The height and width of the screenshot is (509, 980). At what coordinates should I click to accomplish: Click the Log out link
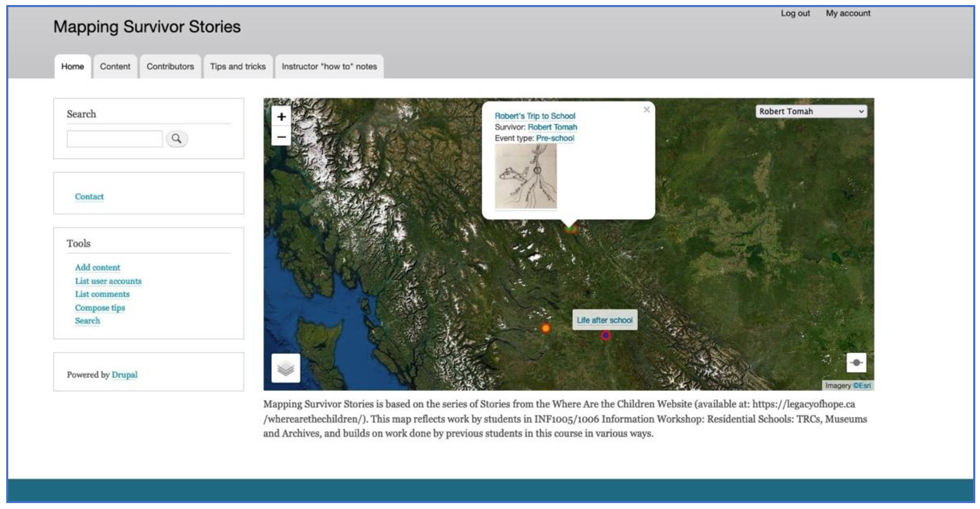tap(795, 13)
